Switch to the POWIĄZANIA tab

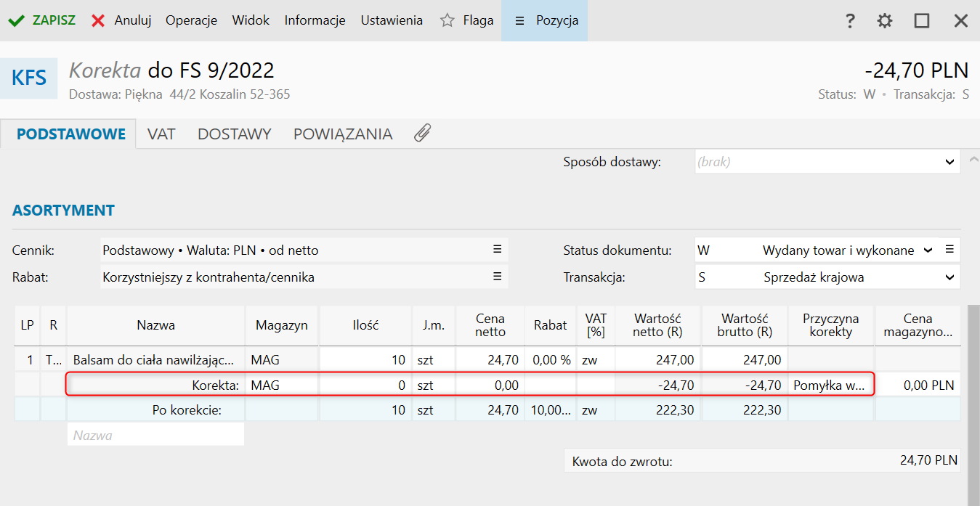pyautogui.click(x=342, y=134)
